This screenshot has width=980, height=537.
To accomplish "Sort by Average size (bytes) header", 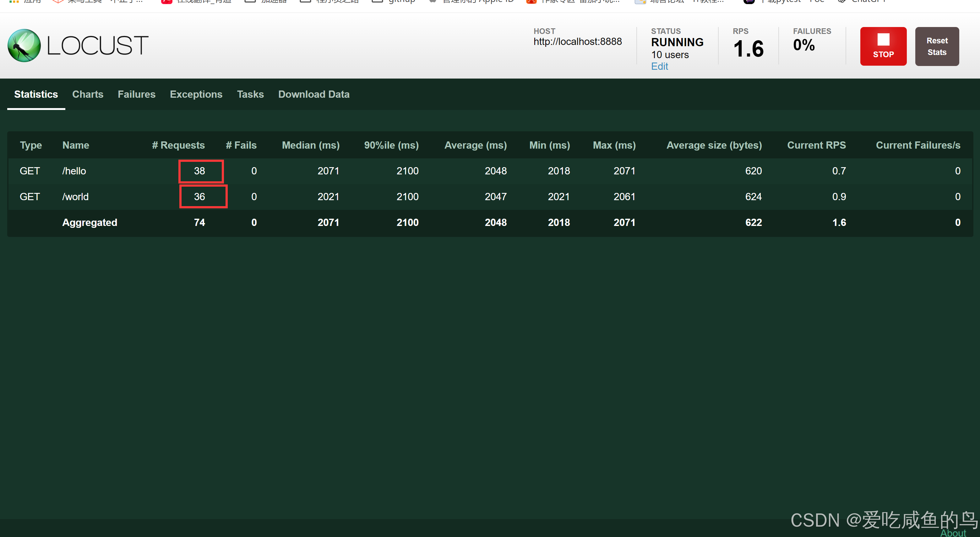I will pos(714,145).
